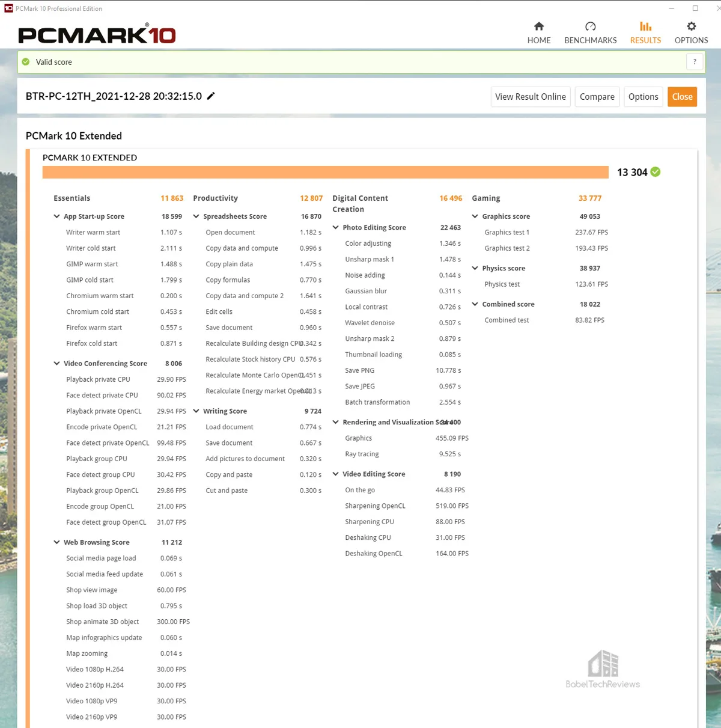Click the Gaming score 33 777
Viewport: 721px width, 728px height.
click(590, 198)
